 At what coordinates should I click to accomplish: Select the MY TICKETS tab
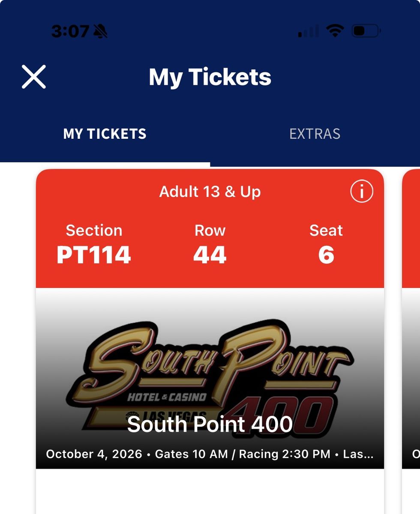click(x=105, y=134)
